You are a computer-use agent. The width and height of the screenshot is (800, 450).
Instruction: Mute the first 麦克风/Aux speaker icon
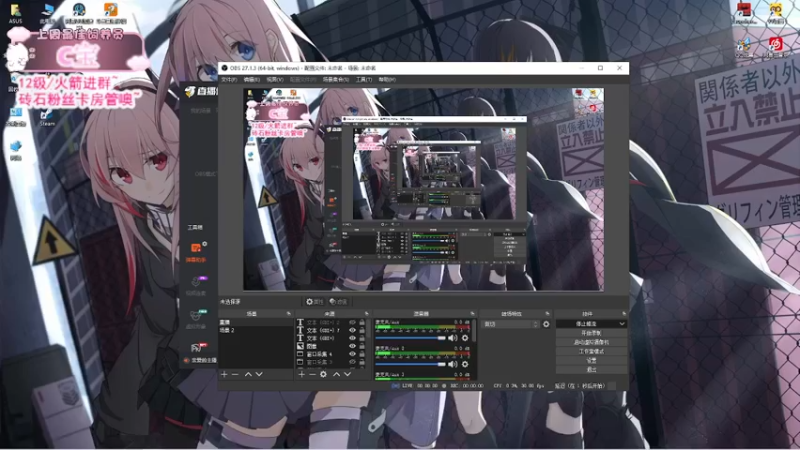pyautogui.click(x=453, y=338)
